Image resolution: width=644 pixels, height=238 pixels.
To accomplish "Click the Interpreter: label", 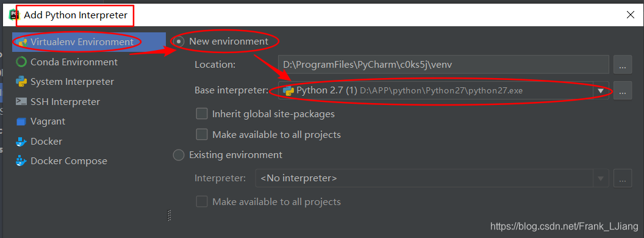I will pyautogui.click(x=220, y=178).
